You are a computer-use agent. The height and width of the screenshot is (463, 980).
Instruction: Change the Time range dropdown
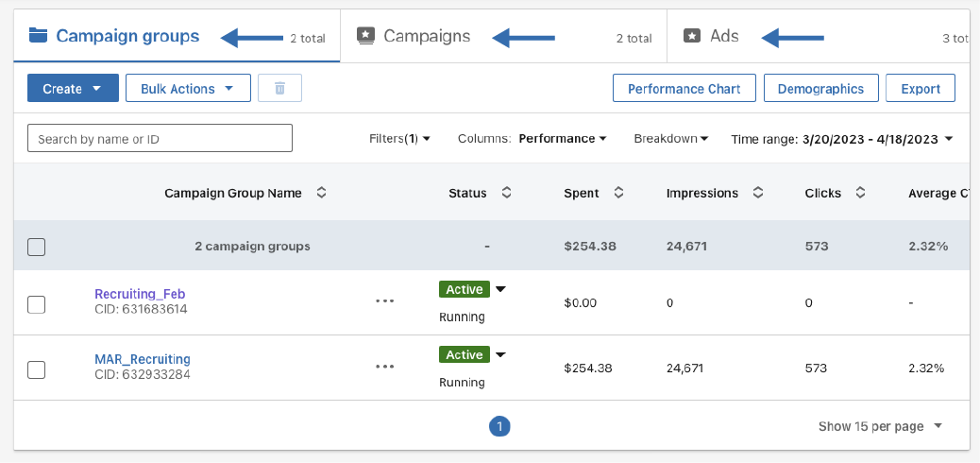[x=841, y=139]
